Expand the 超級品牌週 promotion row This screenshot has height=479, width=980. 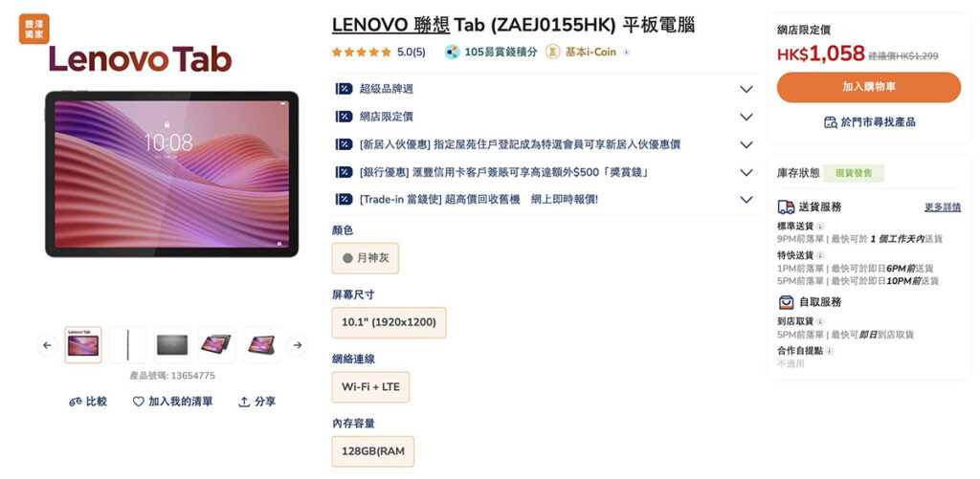(x=545, y=89)
